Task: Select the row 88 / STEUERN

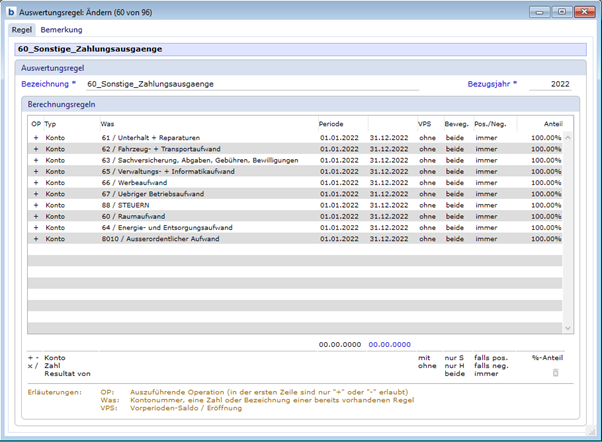Action: 150,204
